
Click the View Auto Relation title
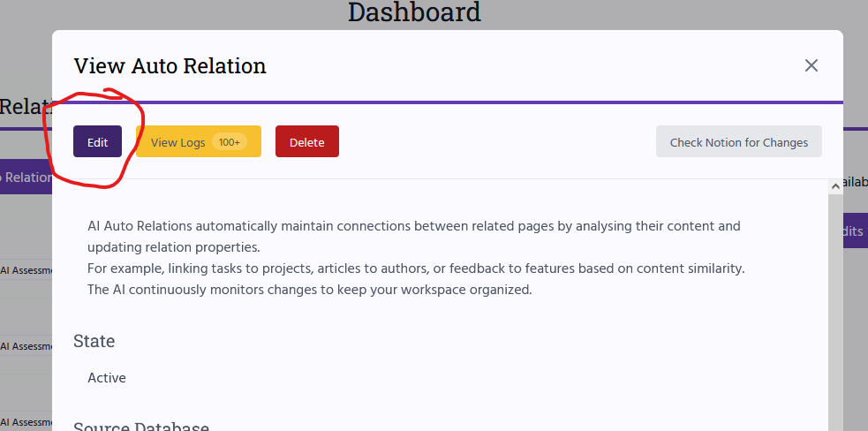pyautogui.click(x=170, y=66)
